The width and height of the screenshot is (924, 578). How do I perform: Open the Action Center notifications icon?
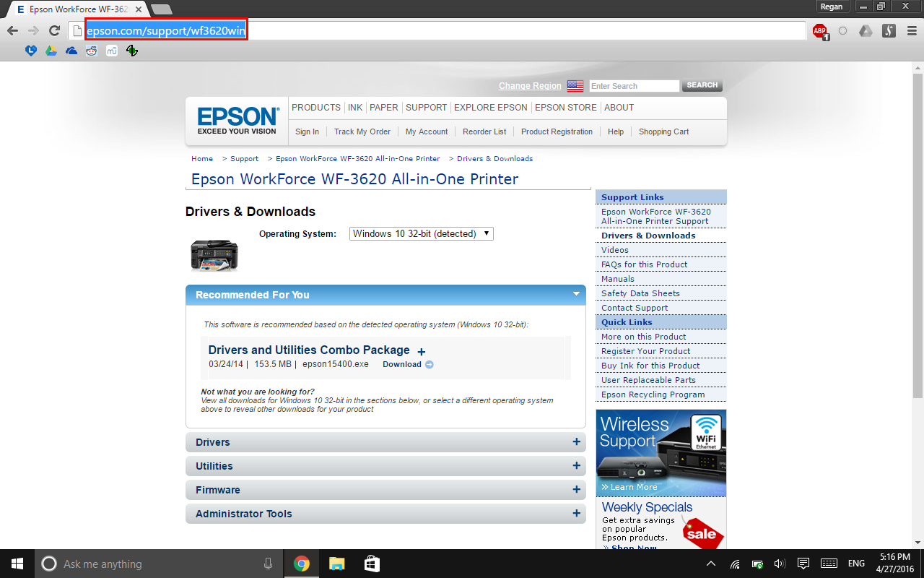click(x=803, y=564)
